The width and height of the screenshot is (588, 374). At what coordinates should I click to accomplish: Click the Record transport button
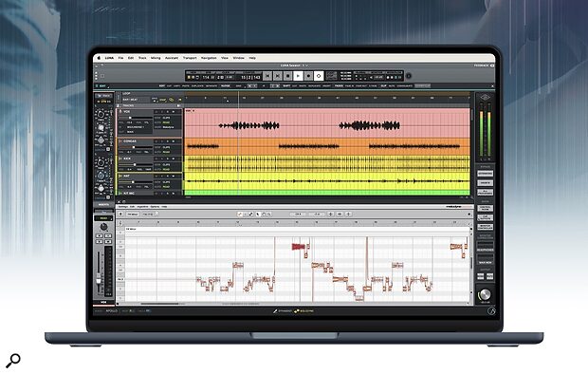click(x=308, y=76)
